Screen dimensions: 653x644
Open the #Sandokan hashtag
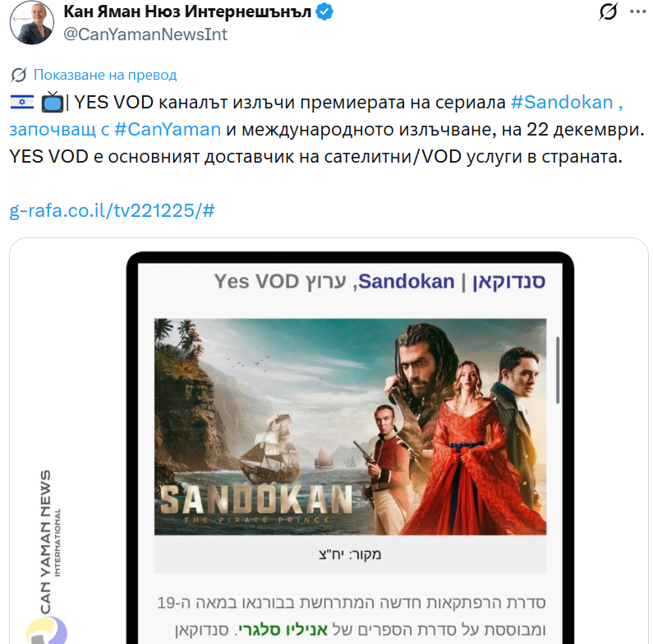point(562,102)
